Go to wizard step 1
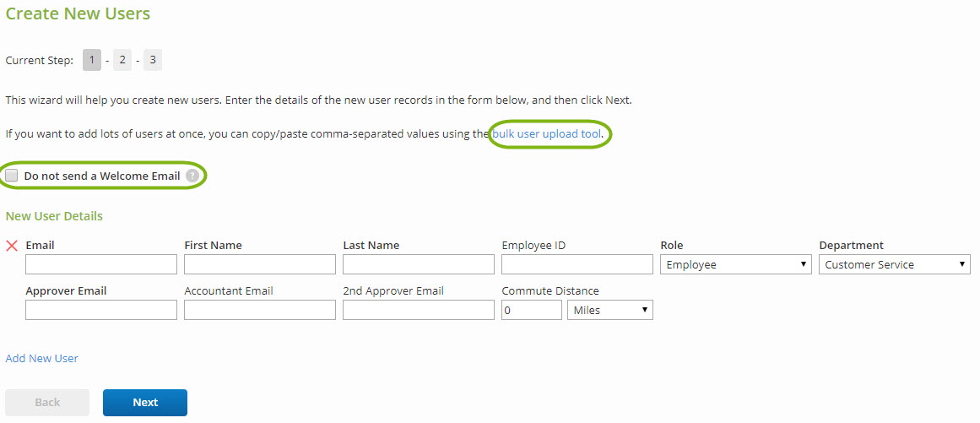980x423 pixels. pyautogui.click(x=92, y=61)
